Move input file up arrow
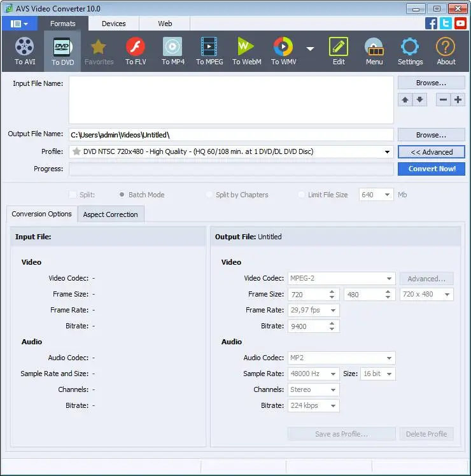The width and height of the screenshot is (471, 476). click(x=405, y=99)
